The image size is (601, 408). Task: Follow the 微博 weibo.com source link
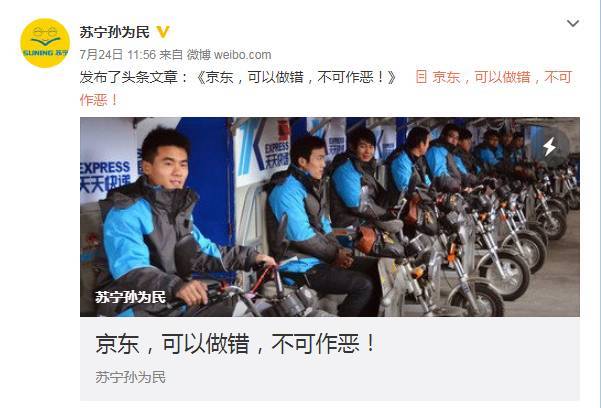click(x=229, y=55)
